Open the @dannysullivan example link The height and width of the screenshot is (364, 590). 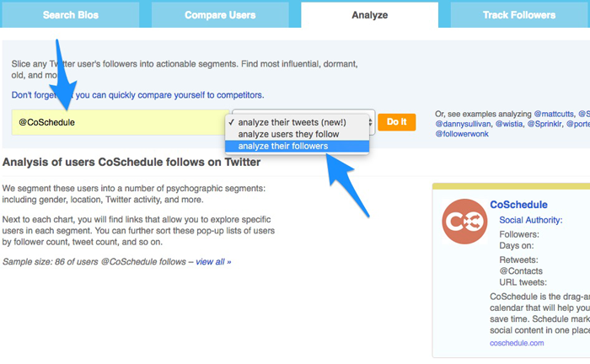[x=464, y=124]
